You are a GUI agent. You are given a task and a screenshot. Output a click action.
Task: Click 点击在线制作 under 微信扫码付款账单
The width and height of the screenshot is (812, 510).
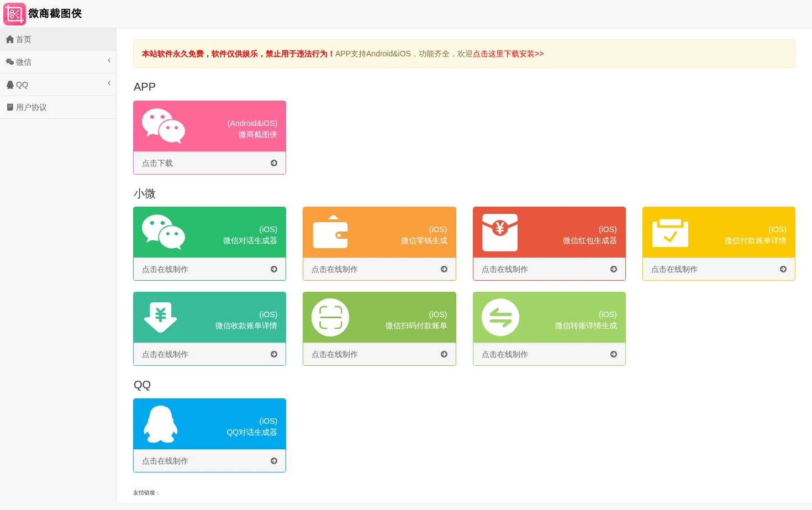point(335,354)
